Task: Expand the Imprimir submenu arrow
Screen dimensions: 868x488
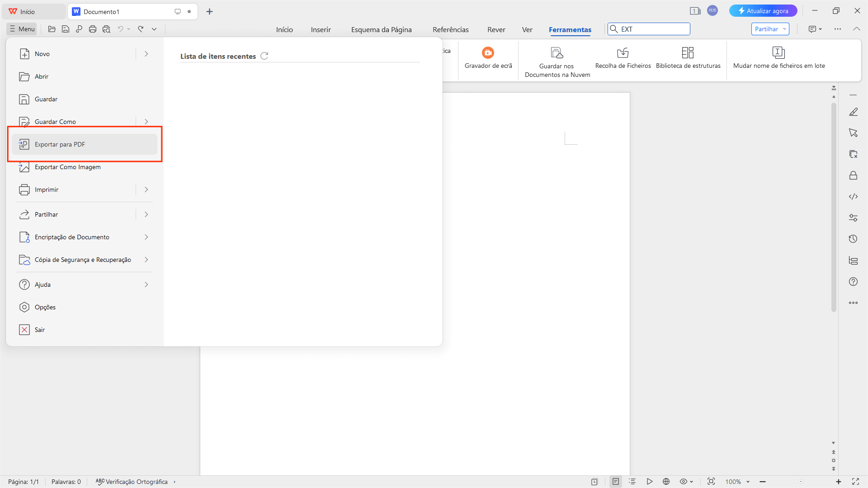Action: point(146,190)
